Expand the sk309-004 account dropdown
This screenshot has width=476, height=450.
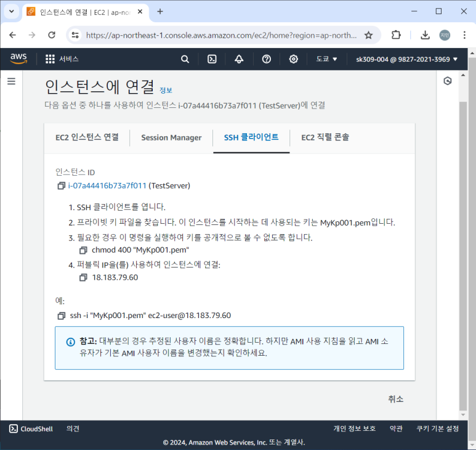point(406,59)
